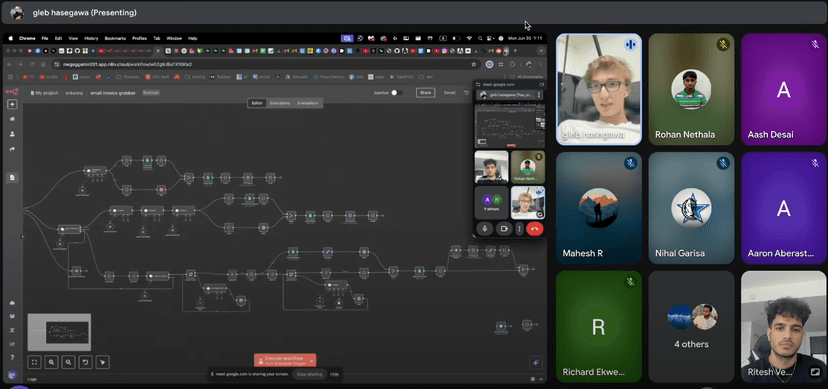Expand the Logs panel chevron
The image size is (828, 389).
[x=540, y=378]
